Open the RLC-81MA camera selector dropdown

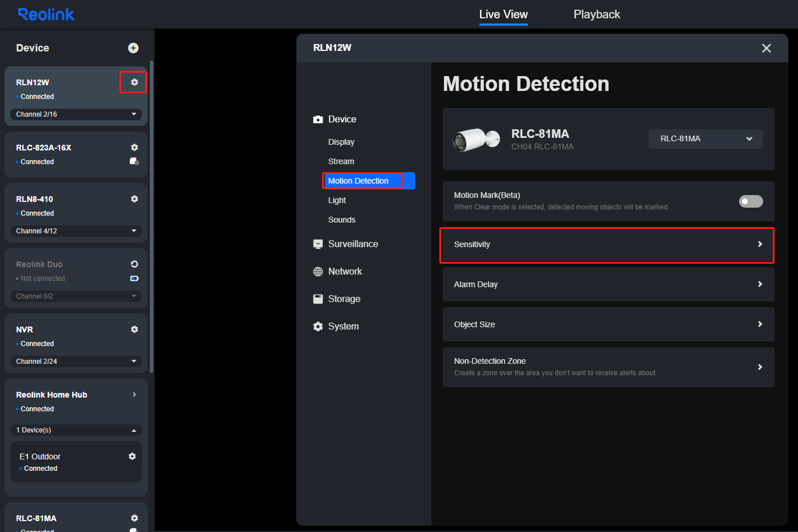706,139
